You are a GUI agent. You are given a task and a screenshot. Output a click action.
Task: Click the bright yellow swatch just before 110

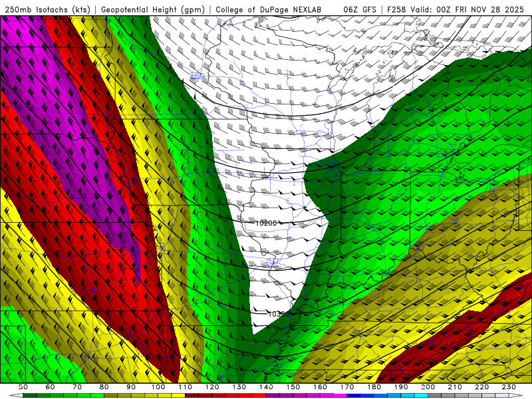[178, 396]
